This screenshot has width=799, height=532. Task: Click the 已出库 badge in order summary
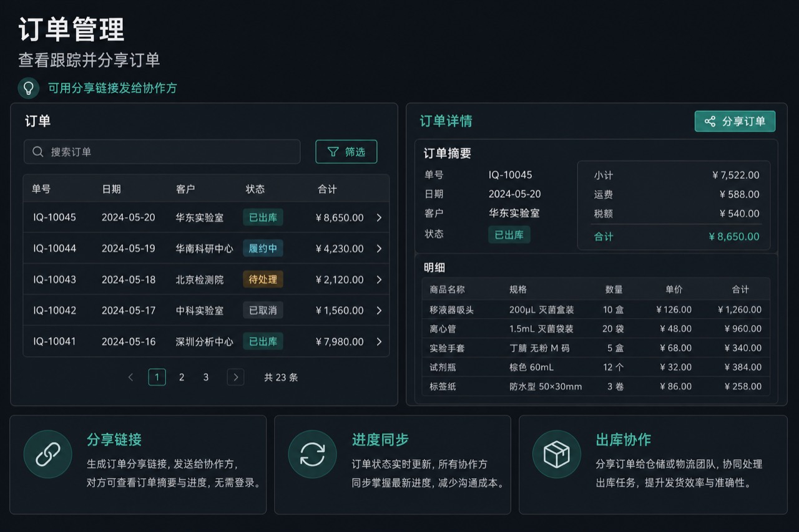[509, 235]
